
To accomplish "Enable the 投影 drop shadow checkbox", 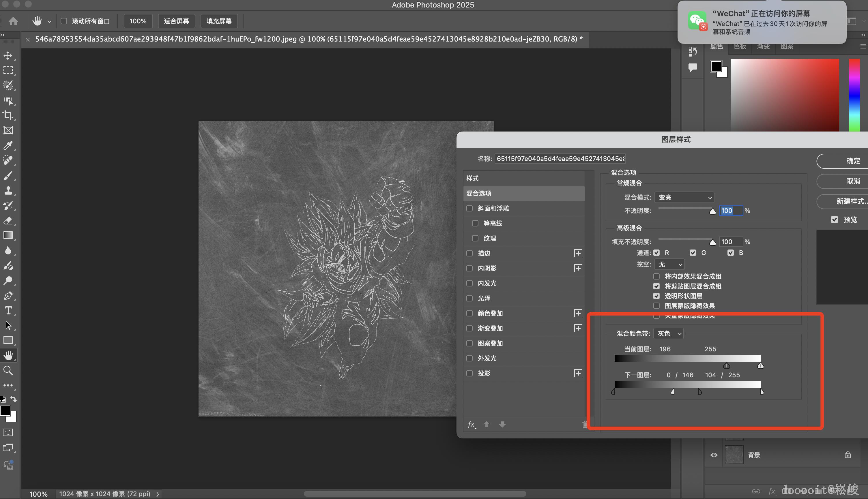I will tap(470, 373).
